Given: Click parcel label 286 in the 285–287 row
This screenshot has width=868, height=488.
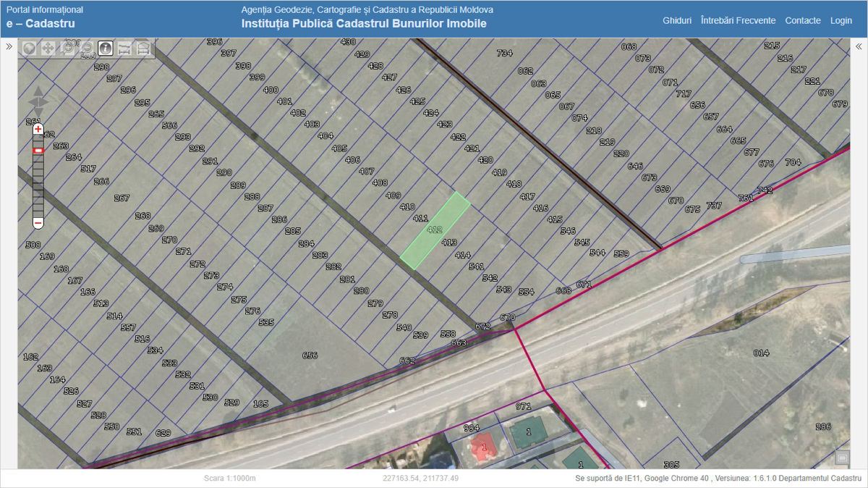Looking at the screenshot, I should point(279,219).
